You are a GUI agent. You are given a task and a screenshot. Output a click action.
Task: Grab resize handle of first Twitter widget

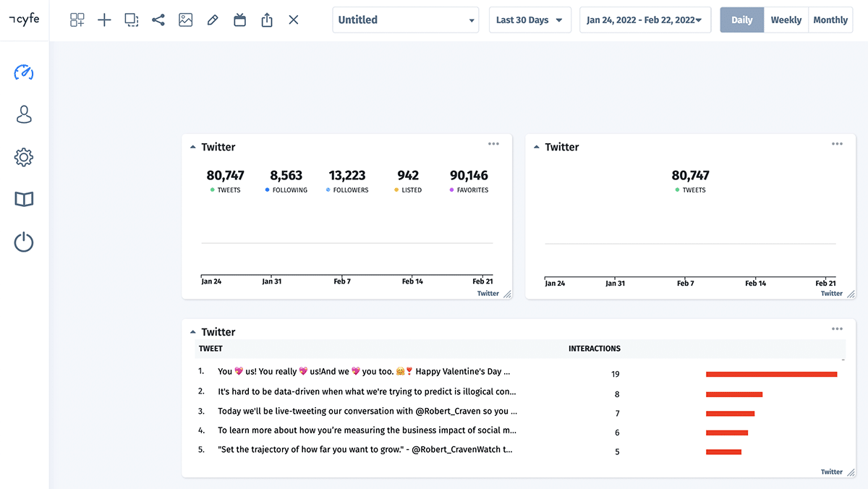[x=507, y=294]
